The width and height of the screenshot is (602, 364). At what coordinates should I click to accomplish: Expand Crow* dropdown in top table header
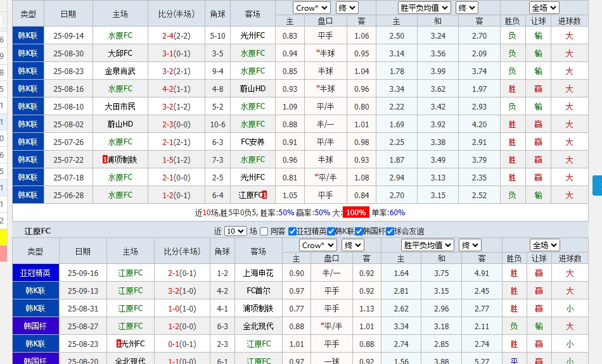[x=312, y=8]
